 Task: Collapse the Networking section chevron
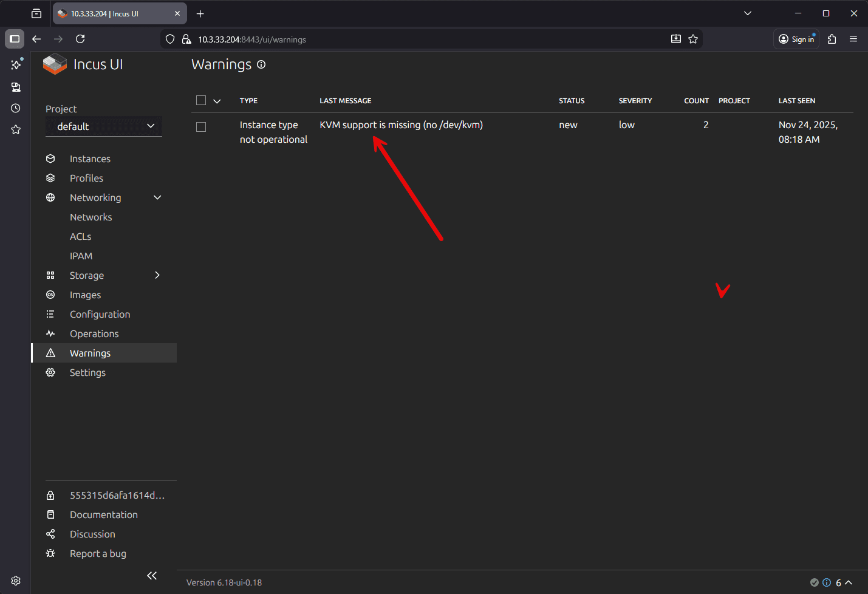157,197
